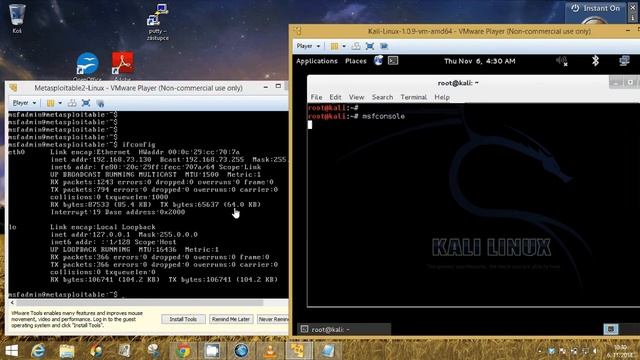Screen dimensions: 640x360
Task: Click network connections icon in Kali panel
Action: (x=624, y=61)
